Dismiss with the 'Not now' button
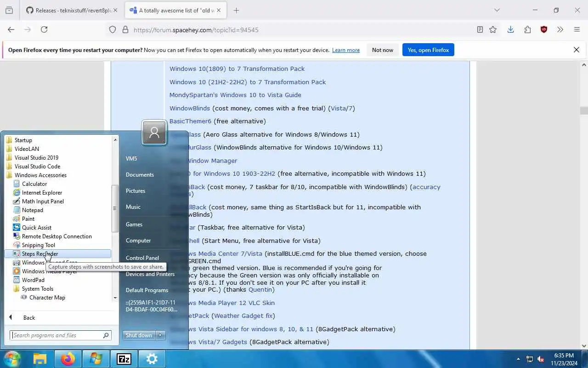This screenshot has width=588, height=368. tap(383, 50)
